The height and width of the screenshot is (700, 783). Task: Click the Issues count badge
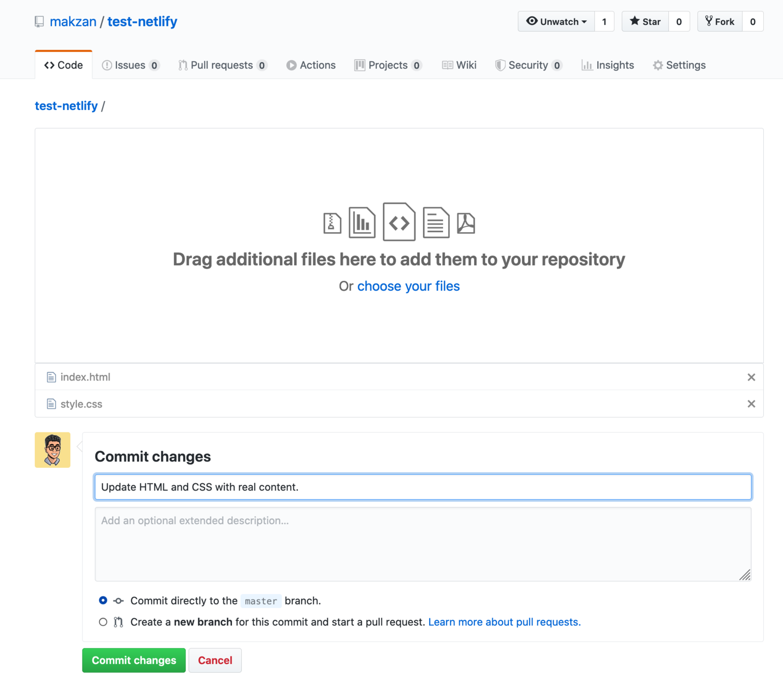click(x=154, y=65)
